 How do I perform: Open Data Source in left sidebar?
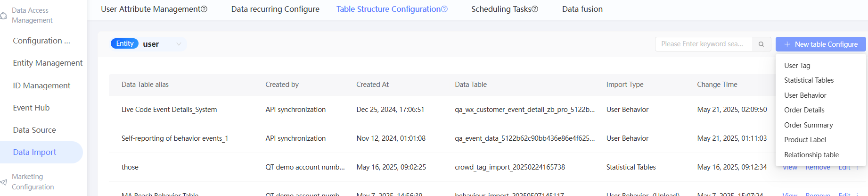(34, 130)
